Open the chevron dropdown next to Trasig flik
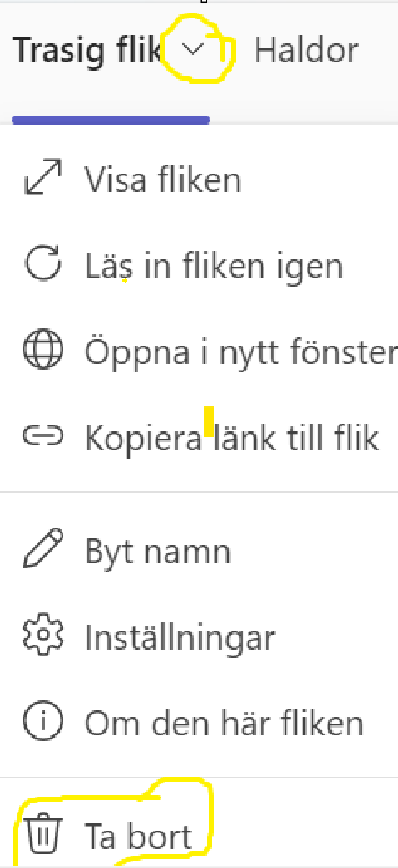This screenshot has width=398, height=868. coord(191,49)
